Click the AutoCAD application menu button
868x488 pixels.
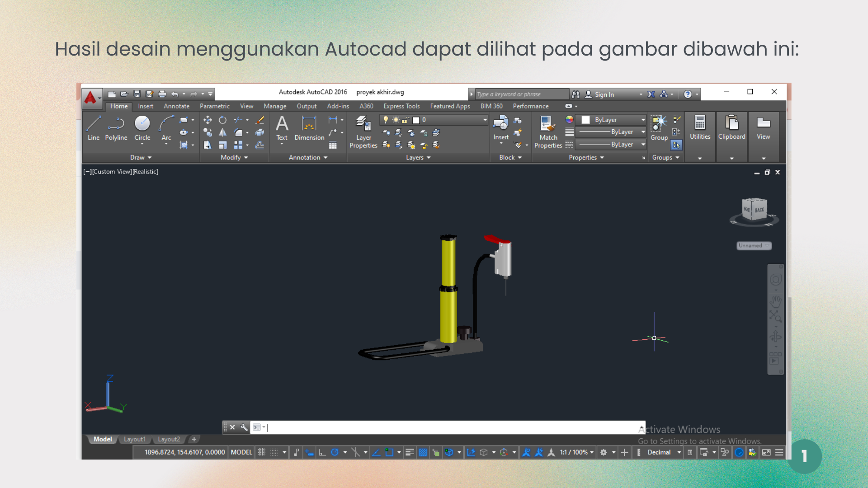coord(92,98)
